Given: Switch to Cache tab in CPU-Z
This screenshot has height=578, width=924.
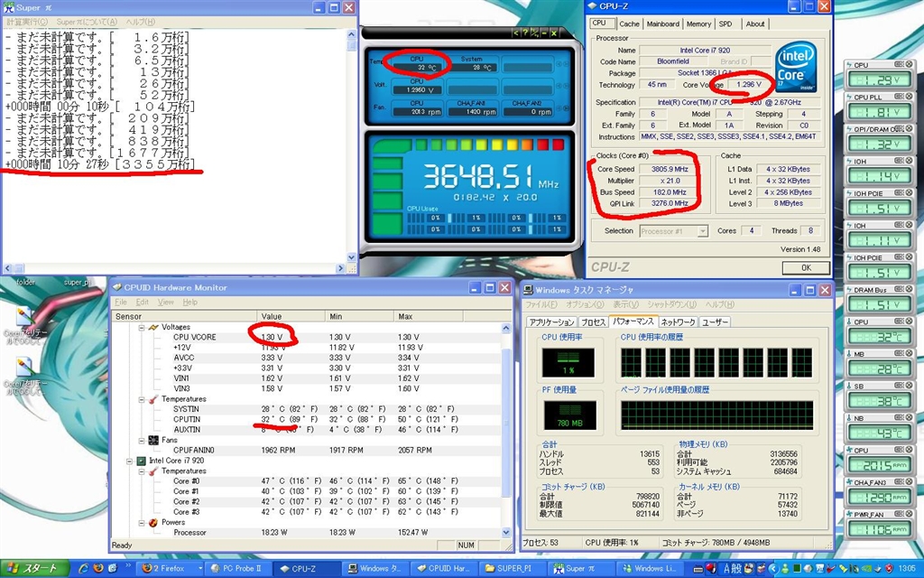Looking at the screenshot, I should [x=629, y=24].
